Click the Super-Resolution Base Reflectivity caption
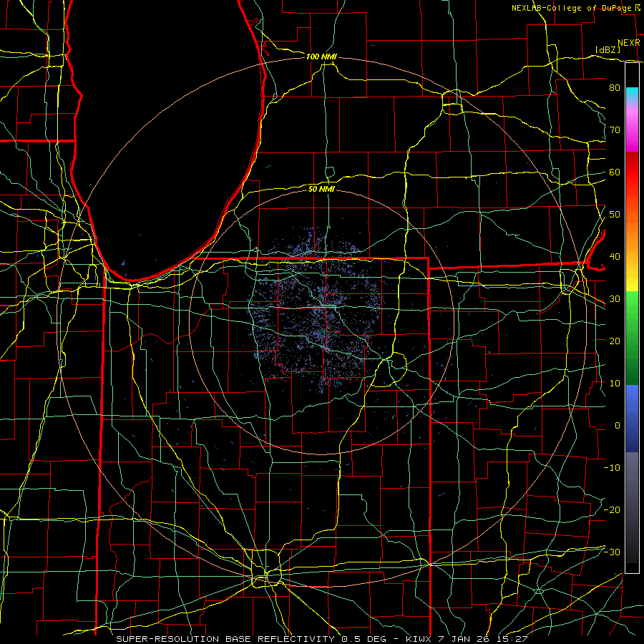This screenshot has width=644, height=644. click(x=321, y=639)
